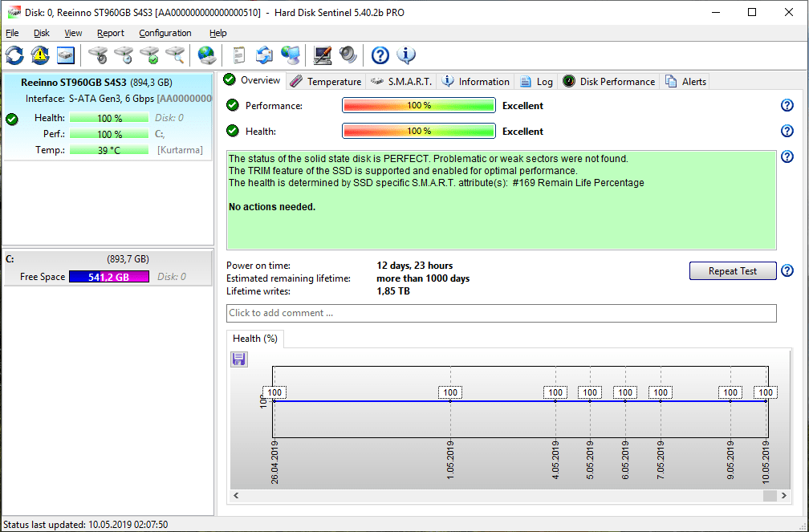Click the grey speaker toolbar icon
The image size is (809, 532).
tap(348, 55)
